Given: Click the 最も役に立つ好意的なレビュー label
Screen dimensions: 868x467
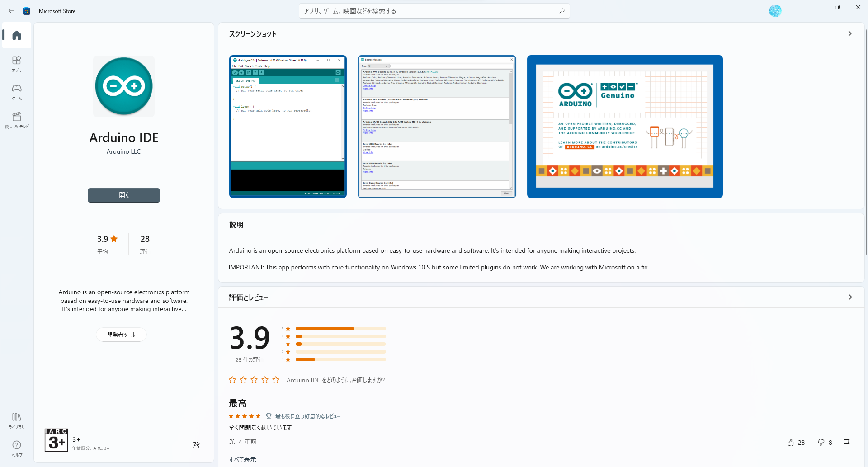Looking at the screenshot, I should point(308,416).
